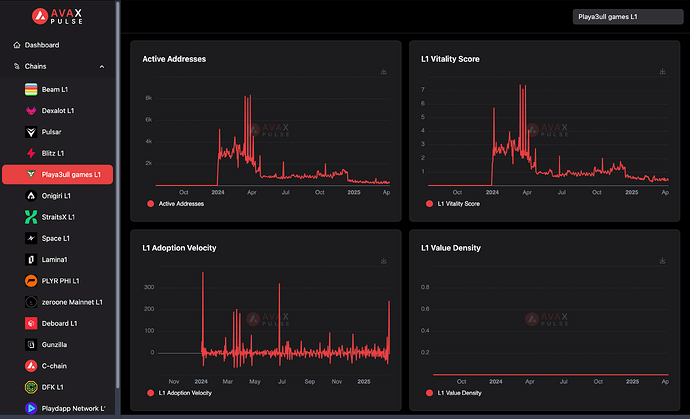
Task: Open PLYR PHI L1 chain page
Action: (x=61, y=281)
